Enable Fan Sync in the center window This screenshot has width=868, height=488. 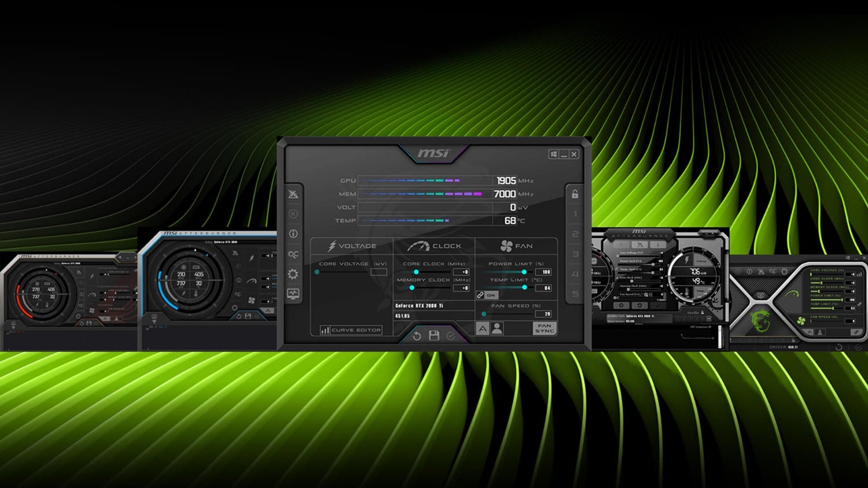pos(545,328)
